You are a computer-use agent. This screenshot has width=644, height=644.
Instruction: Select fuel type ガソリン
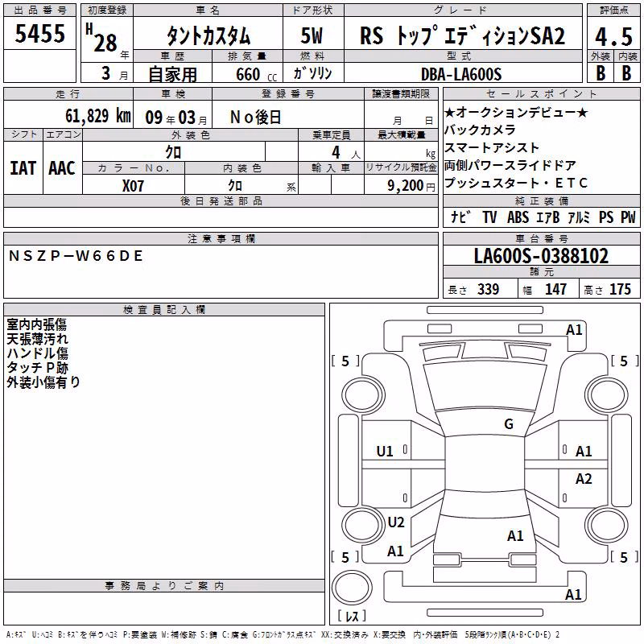(312, 73)
